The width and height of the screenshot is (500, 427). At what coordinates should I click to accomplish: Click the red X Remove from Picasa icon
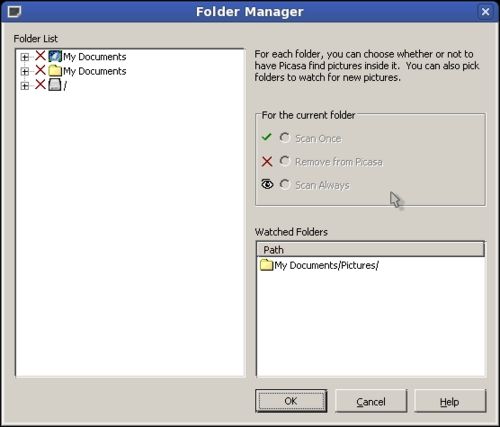pos(267,162)
